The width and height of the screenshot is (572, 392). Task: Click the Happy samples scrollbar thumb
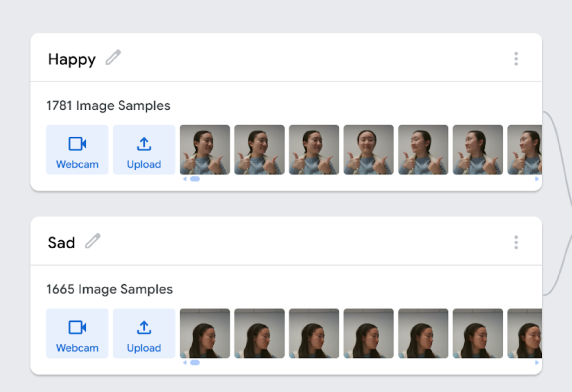tap(195, 179)
